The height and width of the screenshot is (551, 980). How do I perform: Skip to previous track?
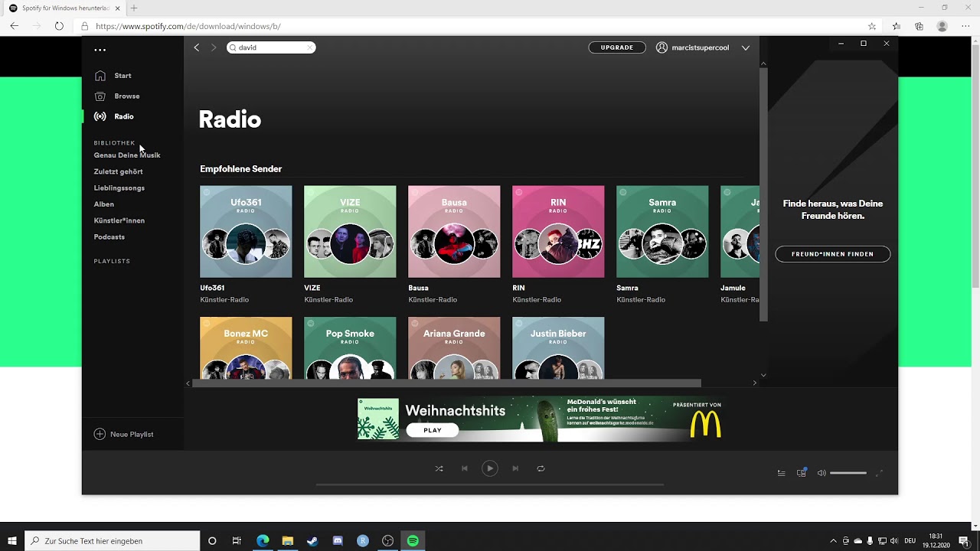464,468
